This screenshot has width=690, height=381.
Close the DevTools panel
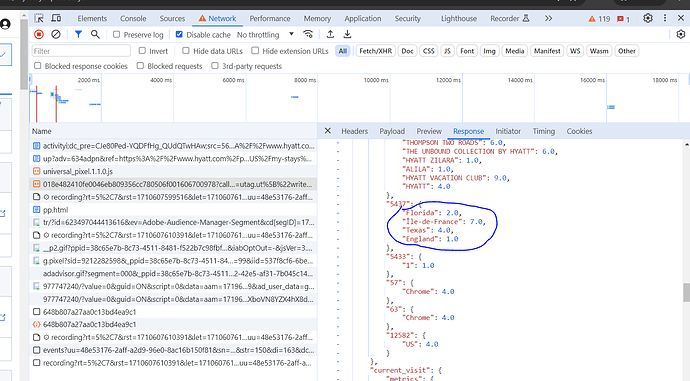(681, 18)
